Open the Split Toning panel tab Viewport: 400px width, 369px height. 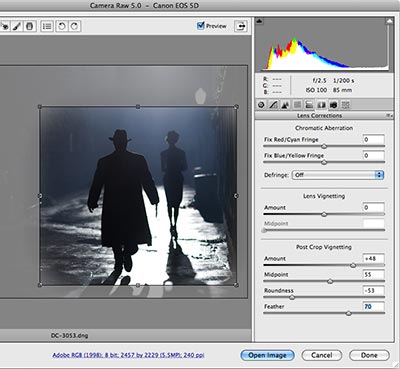point(309,105)
